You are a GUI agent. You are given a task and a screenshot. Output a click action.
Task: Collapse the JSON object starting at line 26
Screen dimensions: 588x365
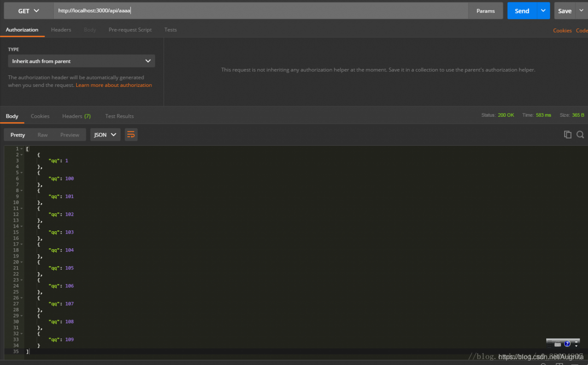tap(22, 298)
